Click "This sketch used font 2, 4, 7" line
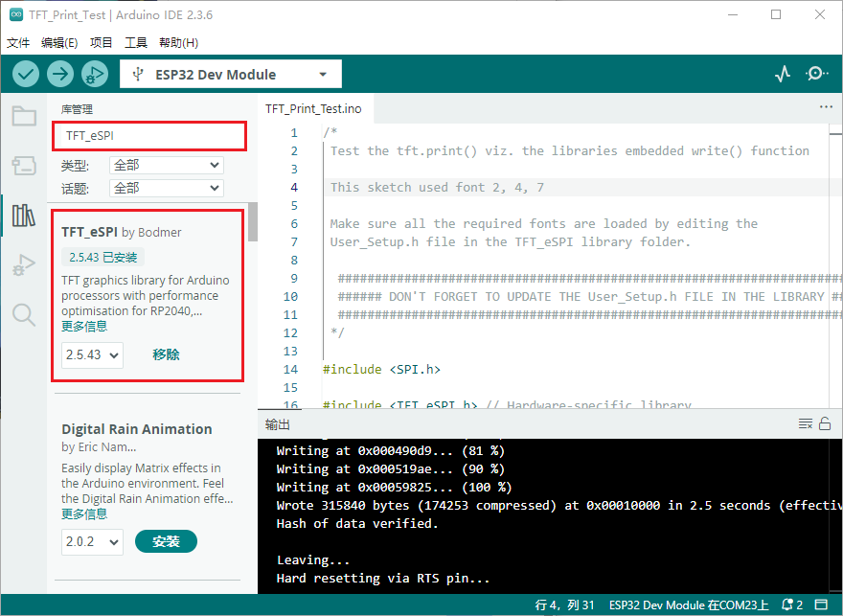The image size is (843, 616). (437, 188)
